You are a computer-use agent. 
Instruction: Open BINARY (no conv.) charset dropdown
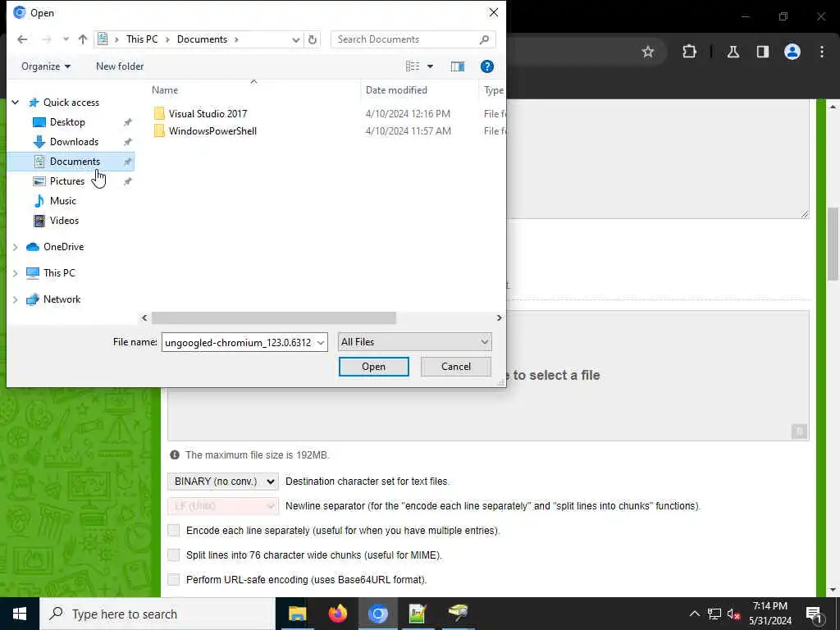click(x=223, y=482)
